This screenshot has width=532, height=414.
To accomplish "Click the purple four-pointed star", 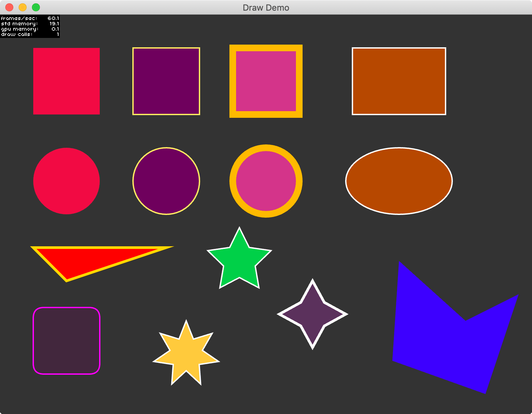I will click(313, 314).
